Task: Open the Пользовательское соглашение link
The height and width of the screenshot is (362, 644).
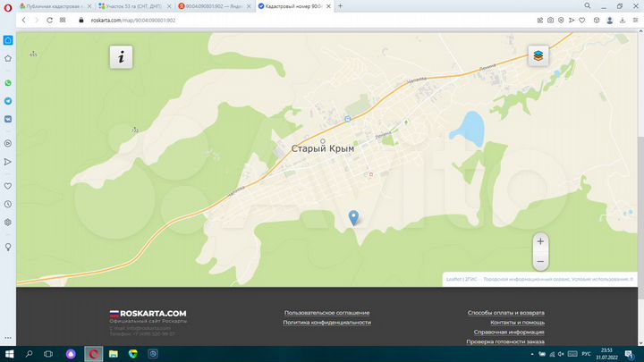Action: 327,313
